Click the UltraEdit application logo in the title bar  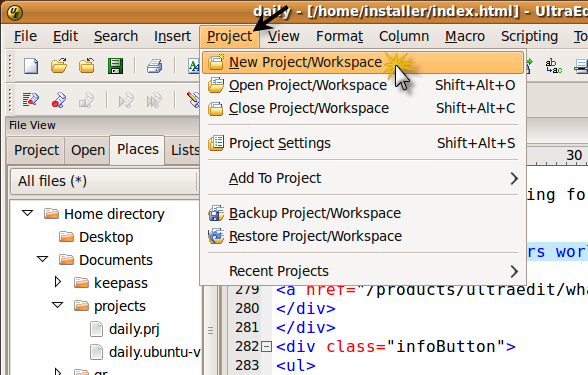coord(15,12)
